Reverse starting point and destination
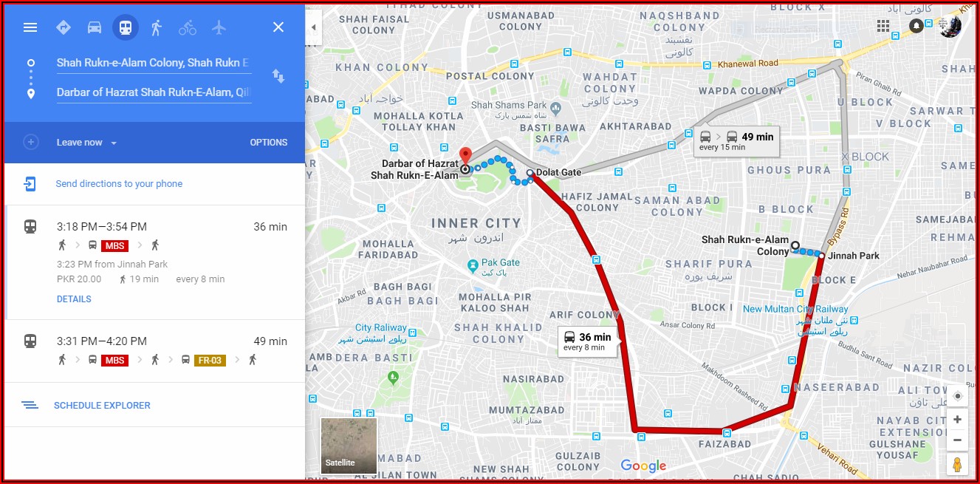 coord(278,76)
